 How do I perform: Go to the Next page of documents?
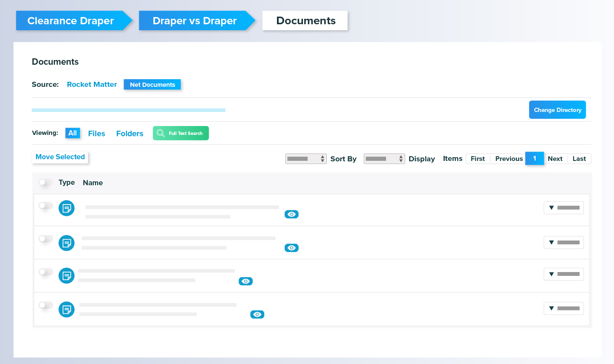tap(555, 158)
